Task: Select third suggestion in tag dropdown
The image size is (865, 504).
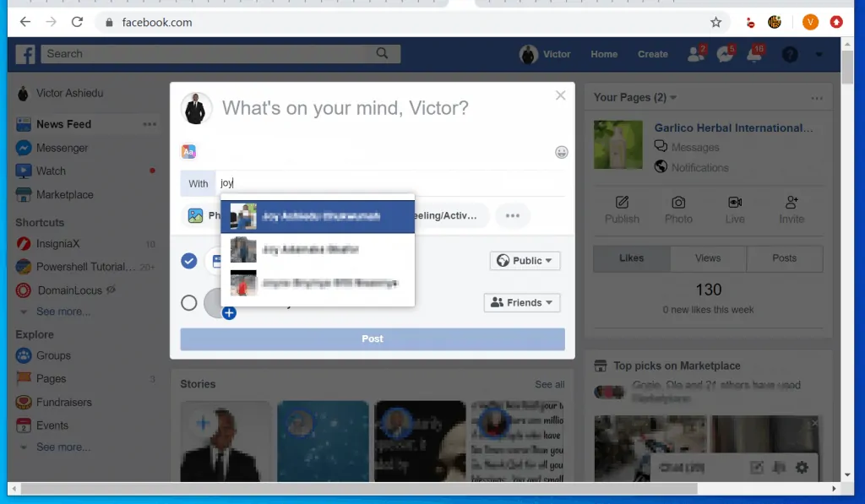Action: (318, 284)
